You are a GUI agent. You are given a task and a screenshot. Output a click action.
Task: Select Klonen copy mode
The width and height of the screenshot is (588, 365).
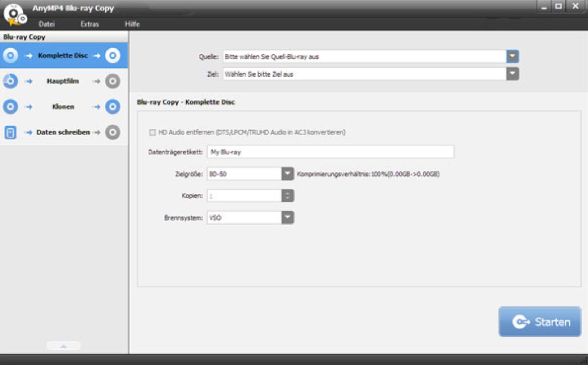(64, 106)
